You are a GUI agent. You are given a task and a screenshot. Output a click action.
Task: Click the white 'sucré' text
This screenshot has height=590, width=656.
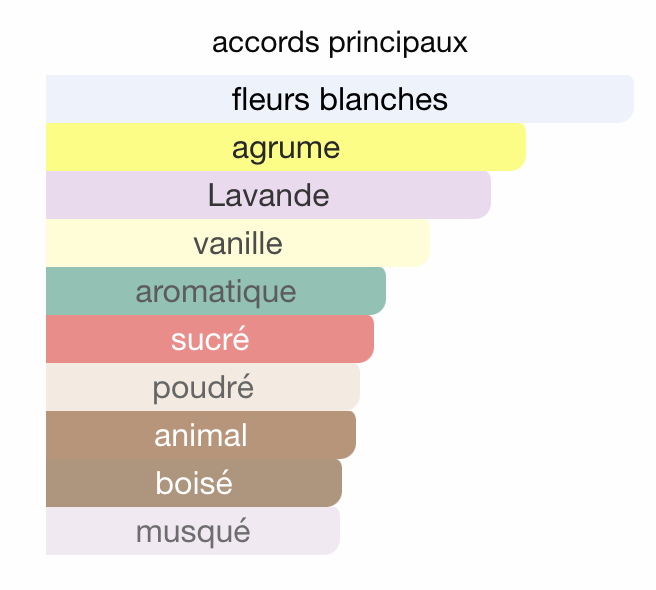click(x=210, y=338)
